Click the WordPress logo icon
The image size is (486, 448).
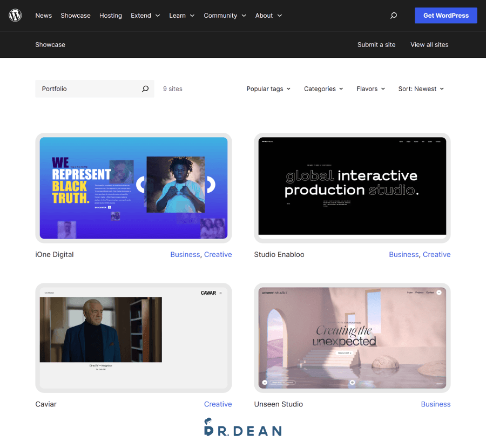click(15, 15)
